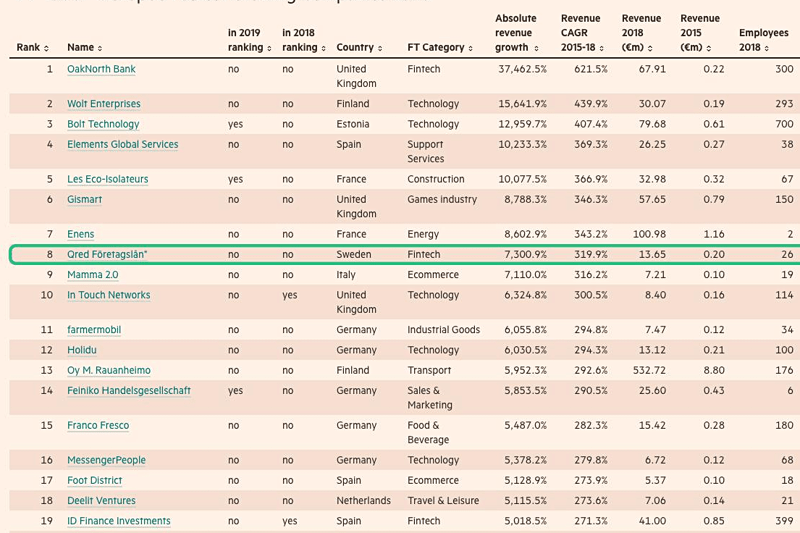Open the OakNorth Bank link
The height and width of the screenshot is (533, 800).
(101, 69)
